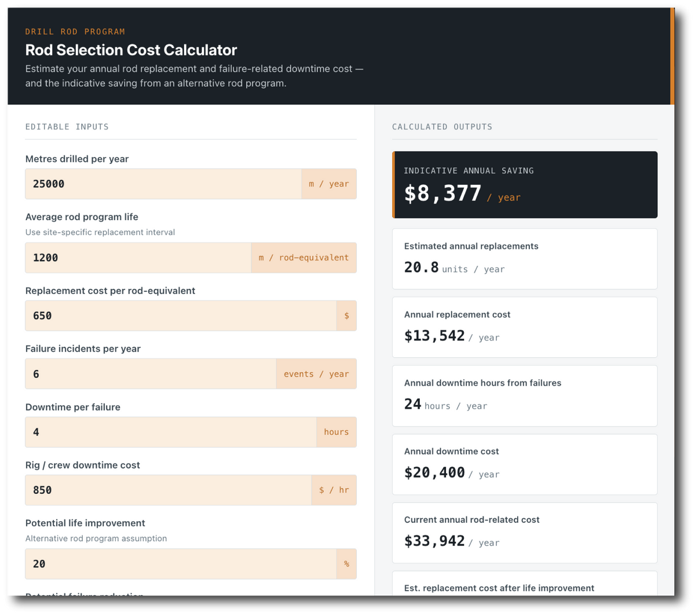Click the Current annual rod-related cost card
The image size is (695, 616).
(525, 533)
